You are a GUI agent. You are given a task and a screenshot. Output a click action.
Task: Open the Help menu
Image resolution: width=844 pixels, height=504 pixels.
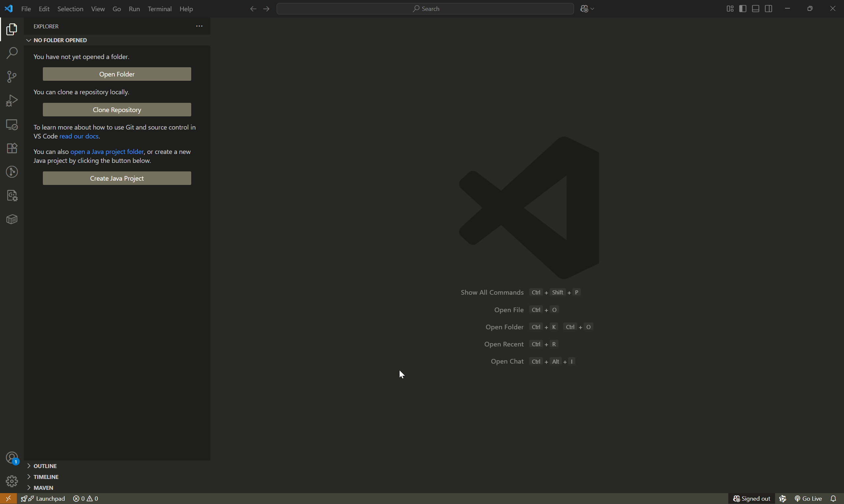pyautogui.click(x=186, y=9)
